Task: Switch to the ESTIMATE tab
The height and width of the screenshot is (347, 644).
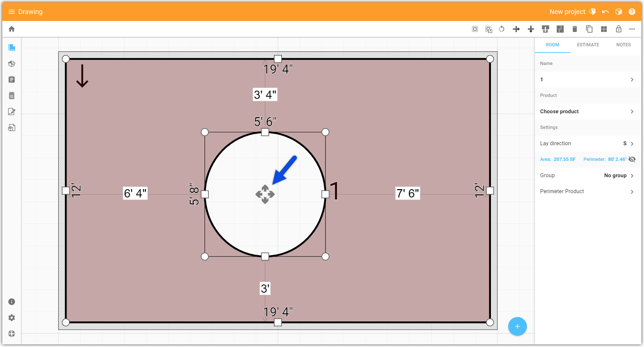Action: (x=588, y=45)
